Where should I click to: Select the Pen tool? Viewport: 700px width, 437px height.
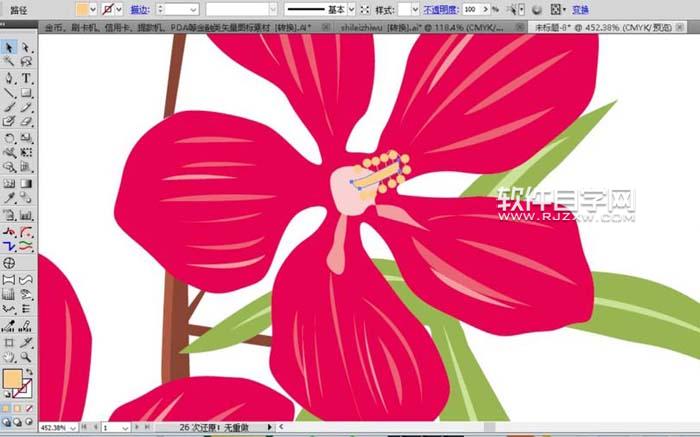tap(9, 77)
